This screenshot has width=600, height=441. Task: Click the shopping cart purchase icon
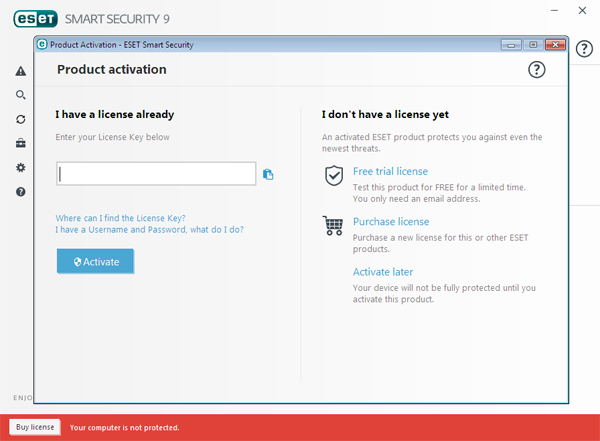coord(333,225)
